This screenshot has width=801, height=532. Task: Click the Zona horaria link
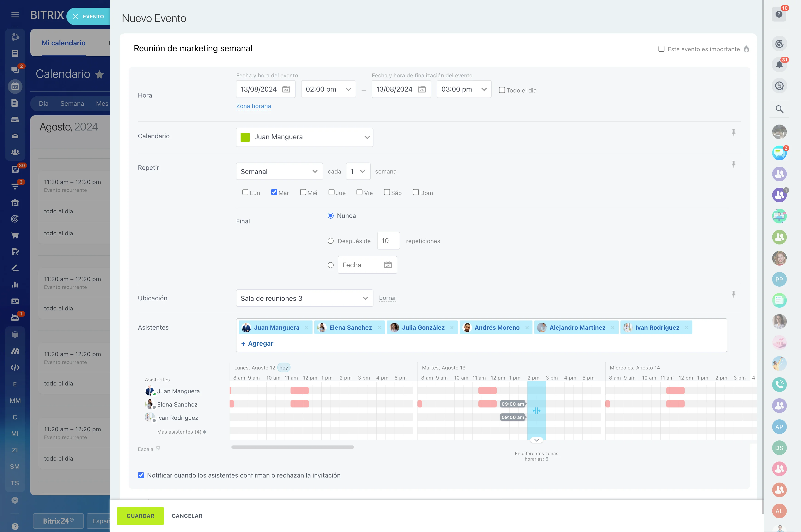(253, 106)
